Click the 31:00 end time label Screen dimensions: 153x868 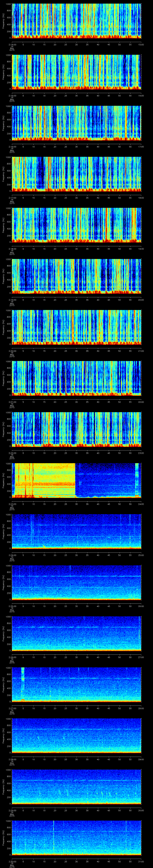click(141, 861)
